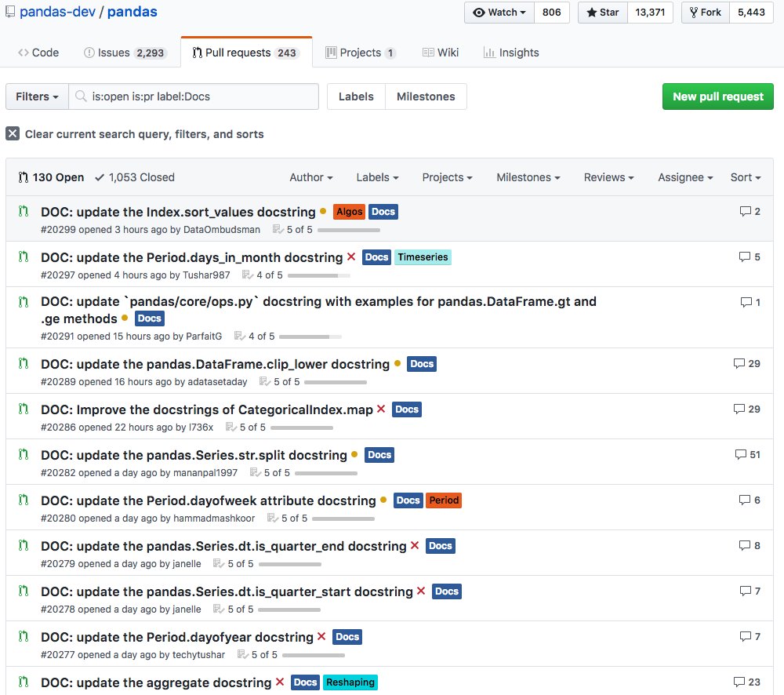Click failed status X on CategoricalIndex.map PR
The width and height of the screenshot is (784, 695).
click(382, 409)
